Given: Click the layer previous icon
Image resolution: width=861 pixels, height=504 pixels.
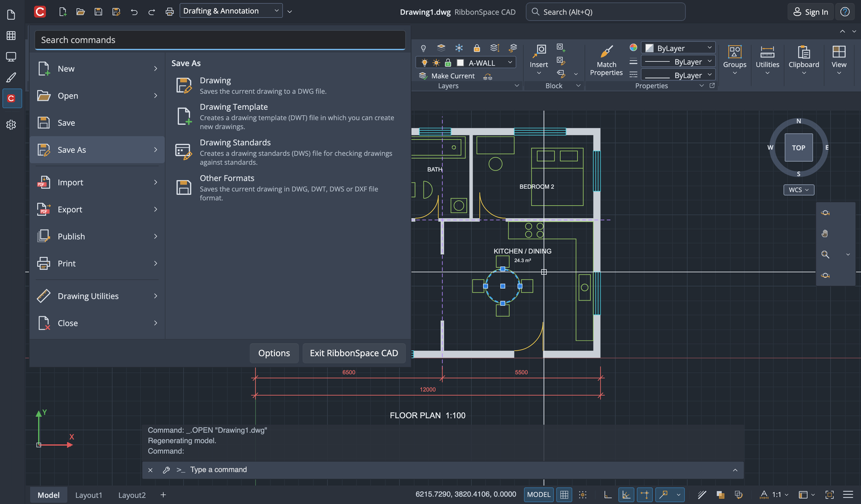Looking at the screenshot, I should click(x=513, y=48).
